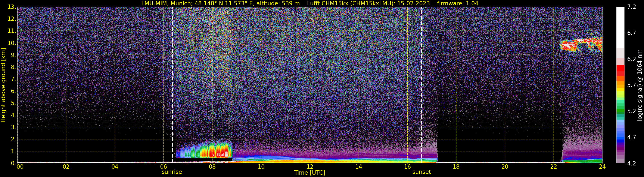The image size is (644, 177).
Task: Click the colorbar tick value 4.7
Action: 632,137
